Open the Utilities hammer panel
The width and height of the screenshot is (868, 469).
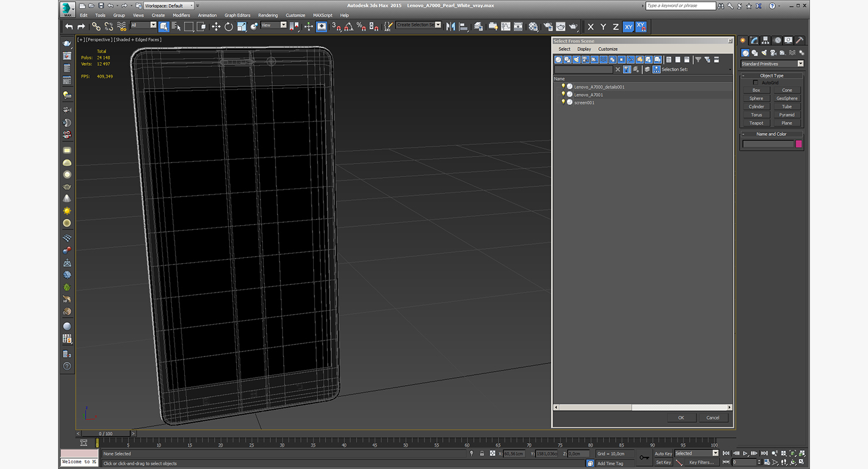(799, 40)
